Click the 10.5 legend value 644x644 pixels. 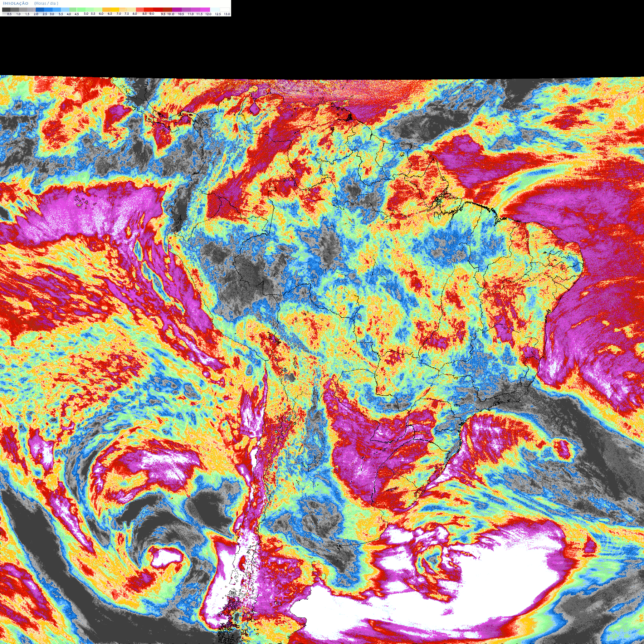pos(181,14)
